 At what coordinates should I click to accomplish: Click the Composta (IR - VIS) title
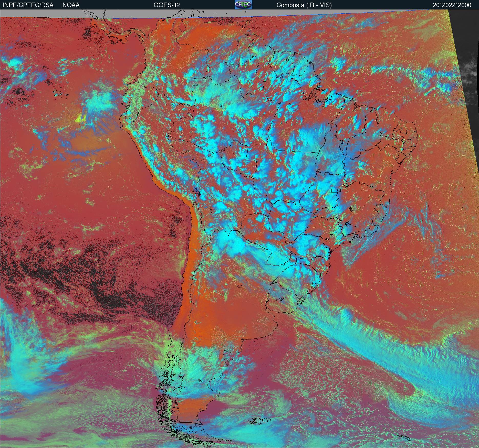[x=304, y=5]
